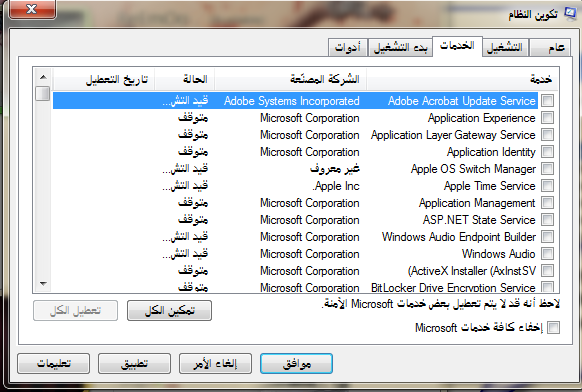Click the تعليمات help button

(53, 363)
